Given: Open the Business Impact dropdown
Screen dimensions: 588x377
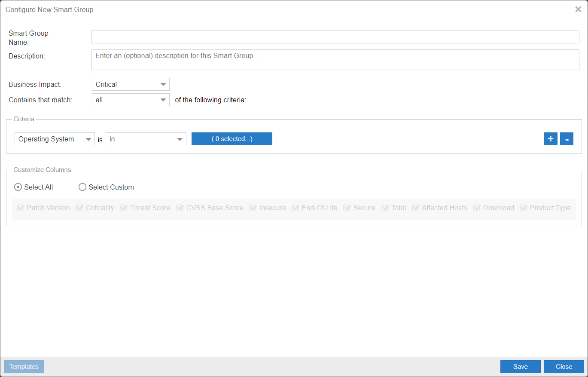Looking at the screenshot, I should (131, 84).
